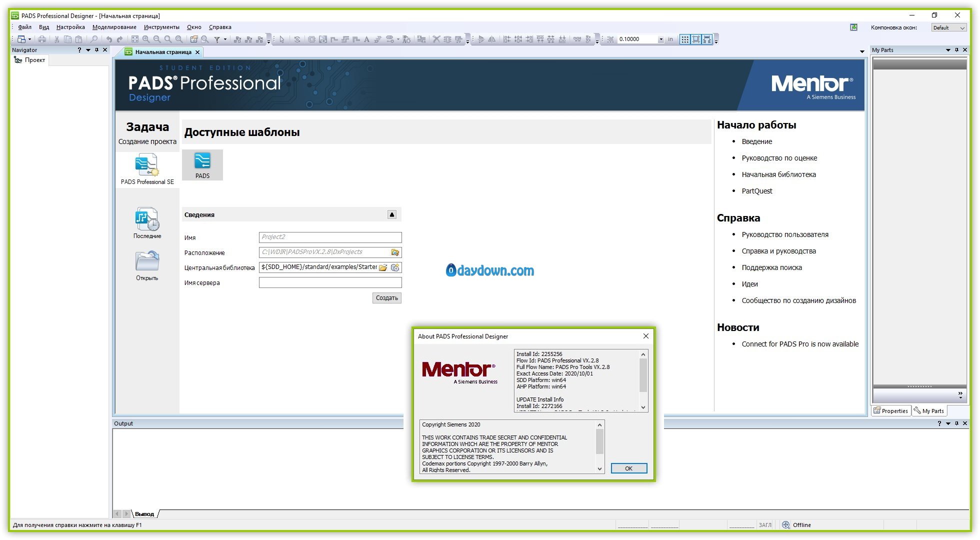Toggle the dotted grid display button

pyautogui.click(x=685, y=39)
